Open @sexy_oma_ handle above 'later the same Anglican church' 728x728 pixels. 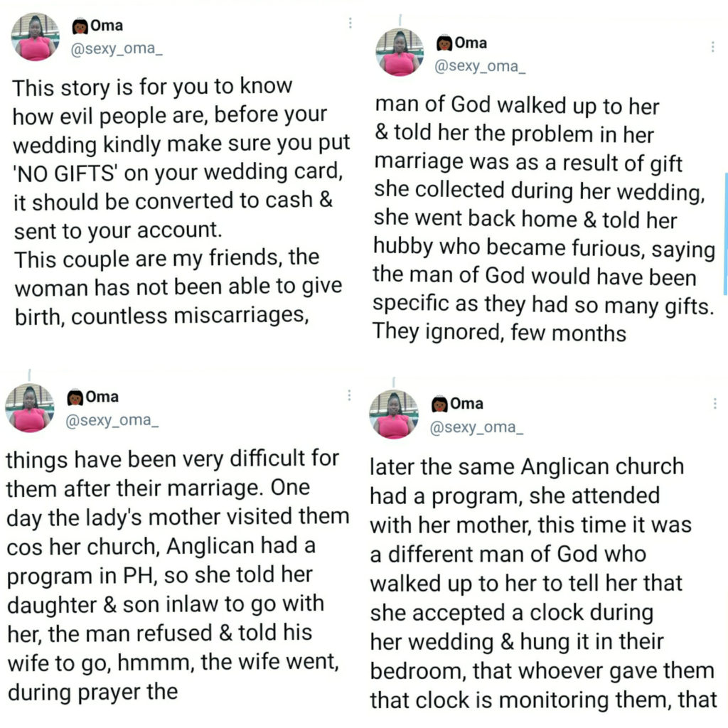477,427
